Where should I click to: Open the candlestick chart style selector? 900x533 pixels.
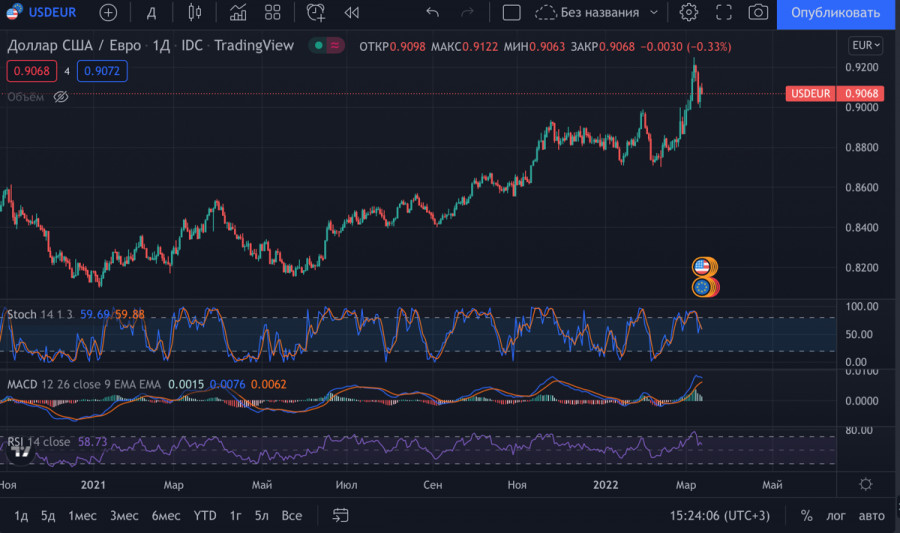tap(194, 13)
